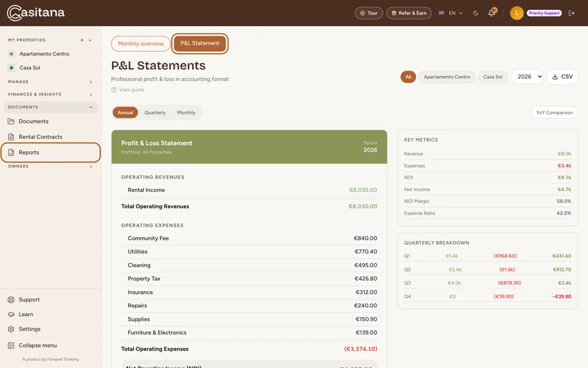Open notifications bell icon

coord(492,13)
